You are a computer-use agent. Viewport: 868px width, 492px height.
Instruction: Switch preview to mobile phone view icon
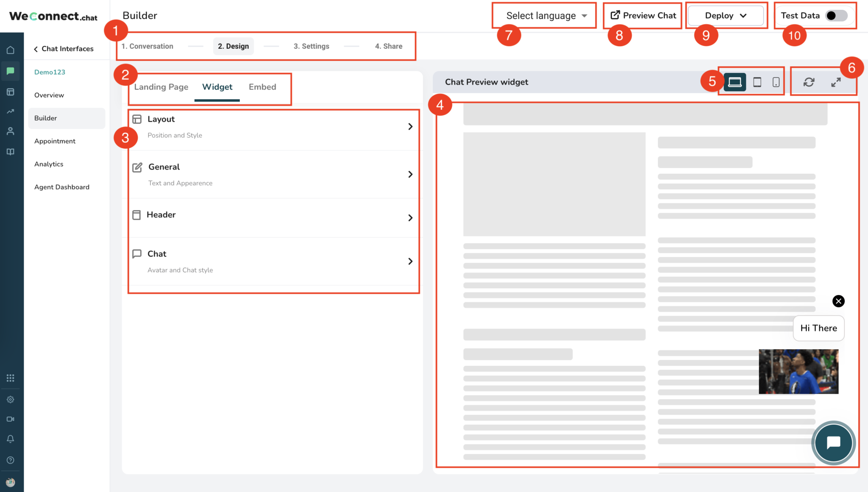click(x=776, y=82)
